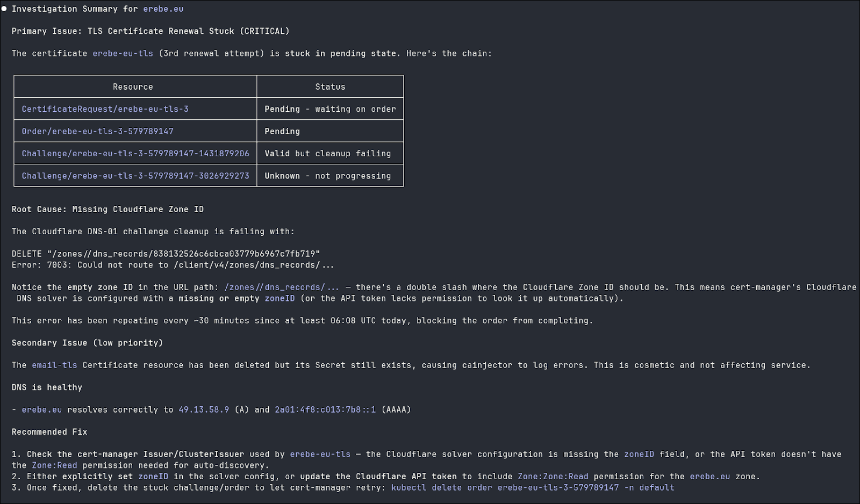The width and height of the screenshot is (860, 504).
Task: Click the Status column header
Action: (330, 87)
